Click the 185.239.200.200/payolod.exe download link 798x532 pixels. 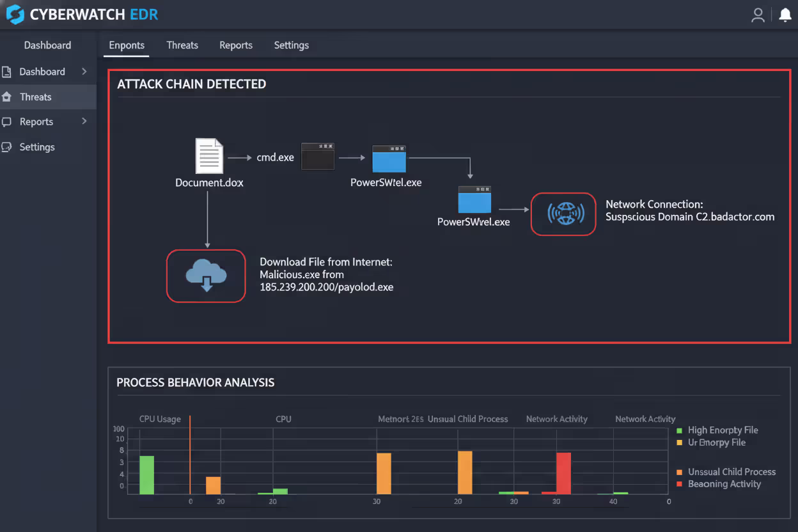pyautogui.click(x=326, y=287)
